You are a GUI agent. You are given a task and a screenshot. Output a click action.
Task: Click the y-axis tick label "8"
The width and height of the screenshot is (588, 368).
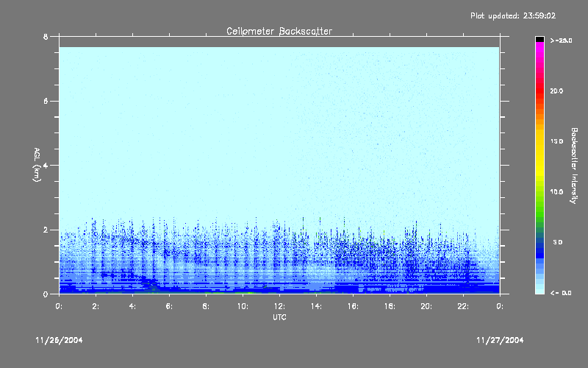[x=46, y=37]
